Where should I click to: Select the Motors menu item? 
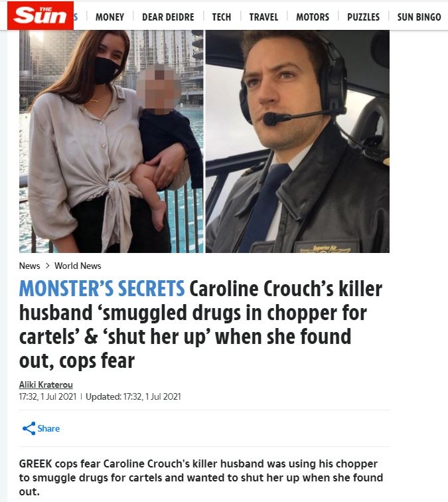point(313,17)
